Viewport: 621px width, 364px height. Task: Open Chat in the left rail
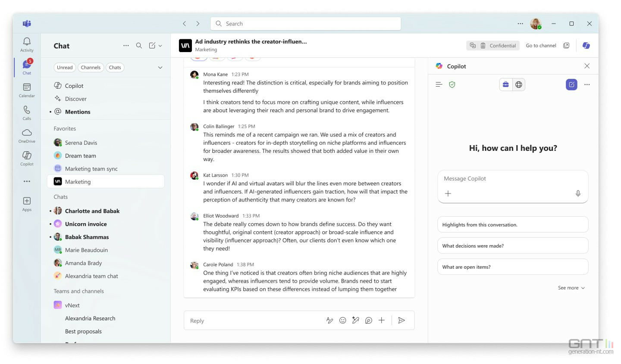pyautogui.click(x=27, y=67)
